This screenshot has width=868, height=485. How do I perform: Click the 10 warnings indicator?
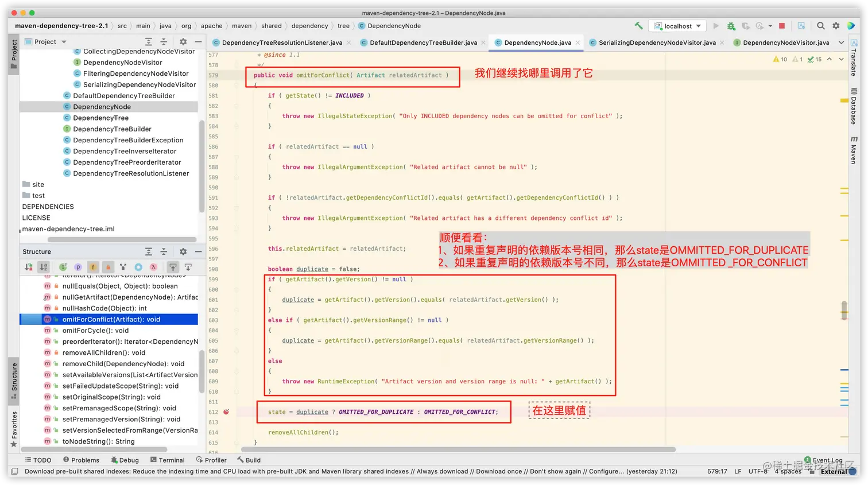[x=780, y=59]
